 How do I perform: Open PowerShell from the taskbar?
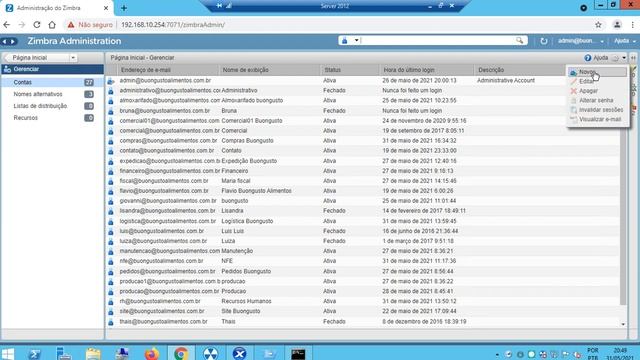(x=35, y=353)
